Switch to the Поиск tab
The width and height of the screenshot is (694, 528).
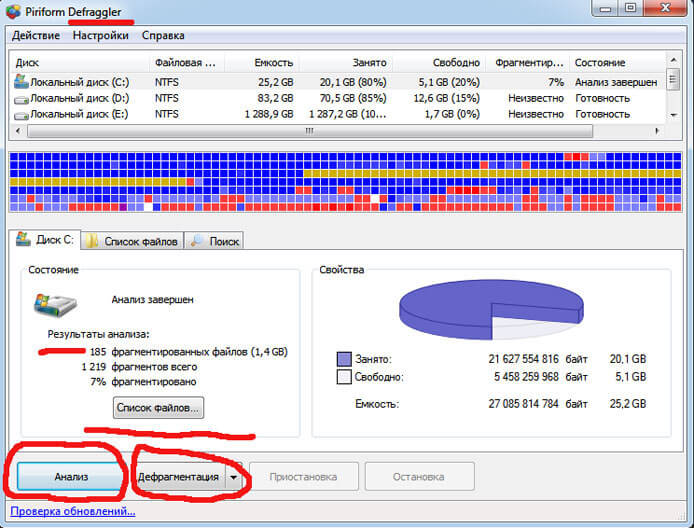point(214,241)
